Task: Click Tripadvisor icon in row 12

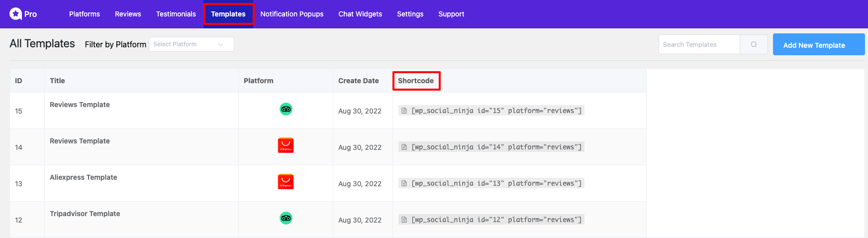Action: click(x=286, y=218)
